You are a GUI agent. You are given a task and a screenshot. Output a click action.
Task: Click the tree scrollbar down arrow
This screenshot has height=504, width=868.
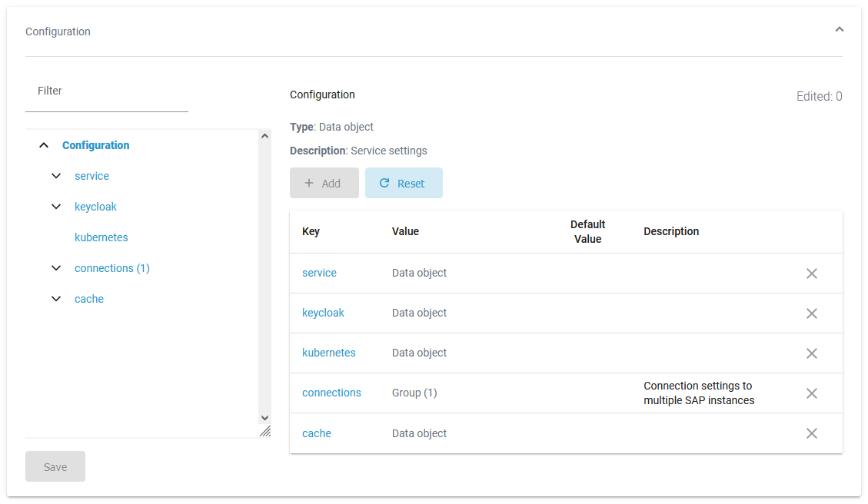(264, 418)
